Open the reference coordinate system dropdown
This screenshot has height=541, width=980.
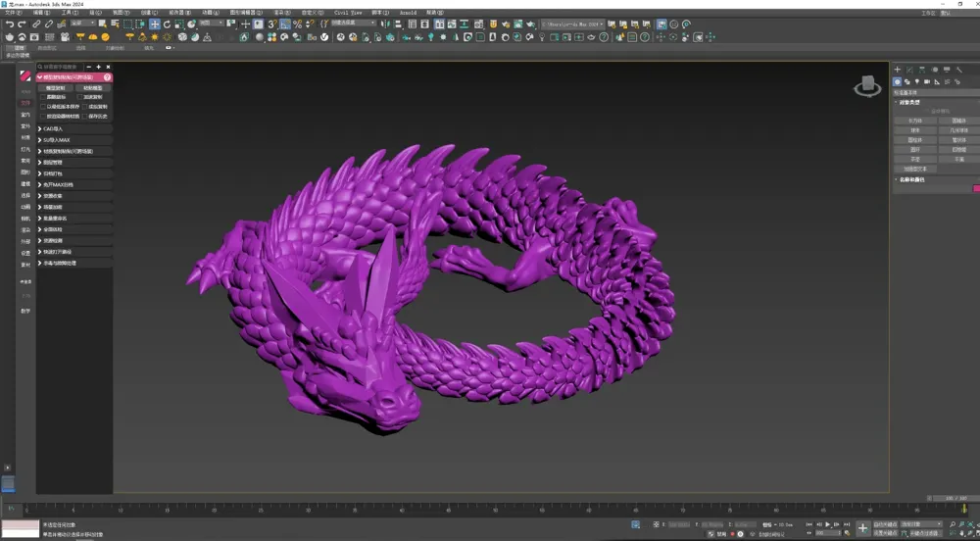point(212,24)
